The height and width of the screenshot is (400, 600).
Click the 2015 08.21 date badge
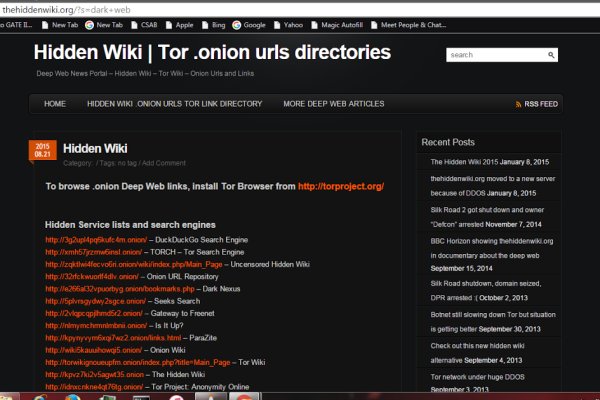[x=42, y=150]
